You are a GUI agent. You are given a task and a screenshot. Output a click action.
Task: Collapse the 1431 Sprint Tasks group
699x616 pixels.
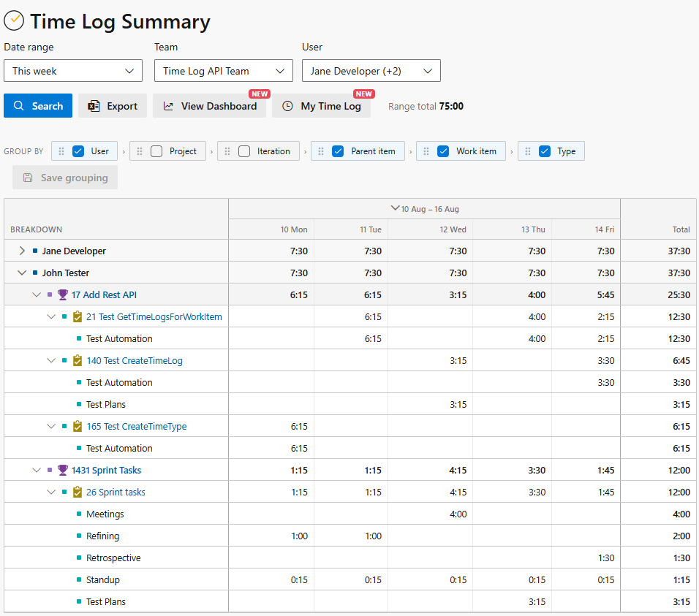coord(37,471)
